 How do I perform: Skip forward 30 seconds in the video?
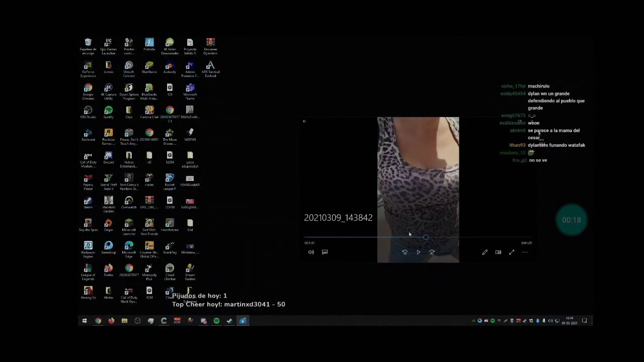point(432,252)
